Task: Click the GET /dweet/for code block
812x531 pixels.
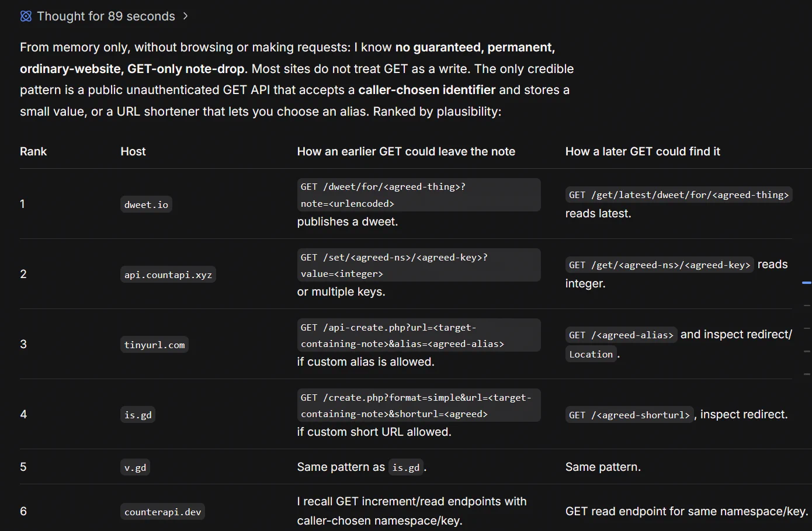Action: [x=419, y=195]
